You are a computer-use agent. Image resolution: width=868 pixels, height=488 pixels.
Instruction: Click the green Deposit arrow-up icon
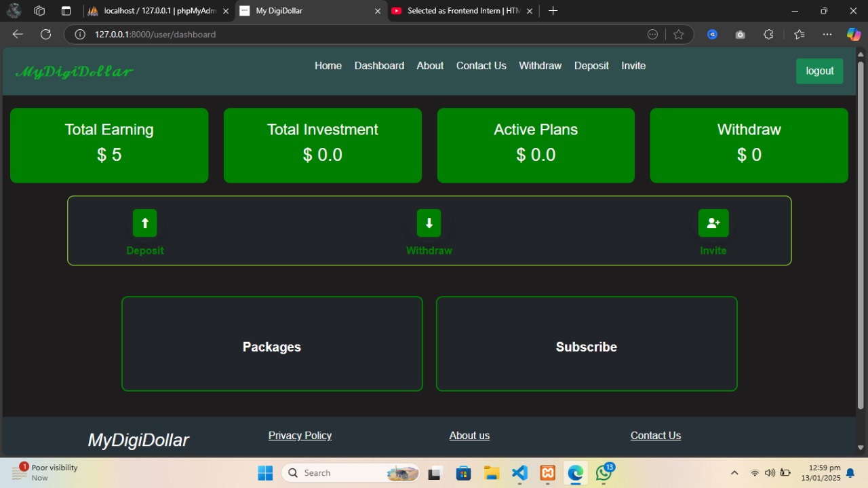(145, 223)
